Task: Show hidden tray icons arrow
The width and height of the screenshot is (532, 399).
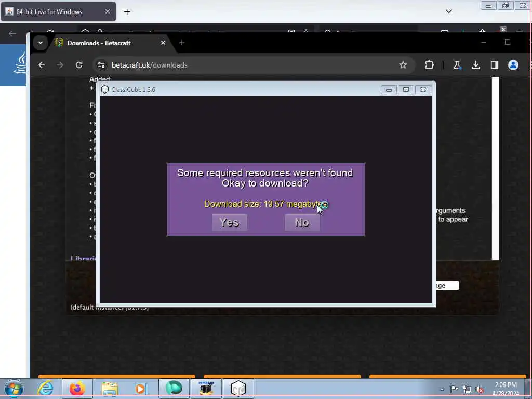Action: pyautogui.click(x=442, y=389)
